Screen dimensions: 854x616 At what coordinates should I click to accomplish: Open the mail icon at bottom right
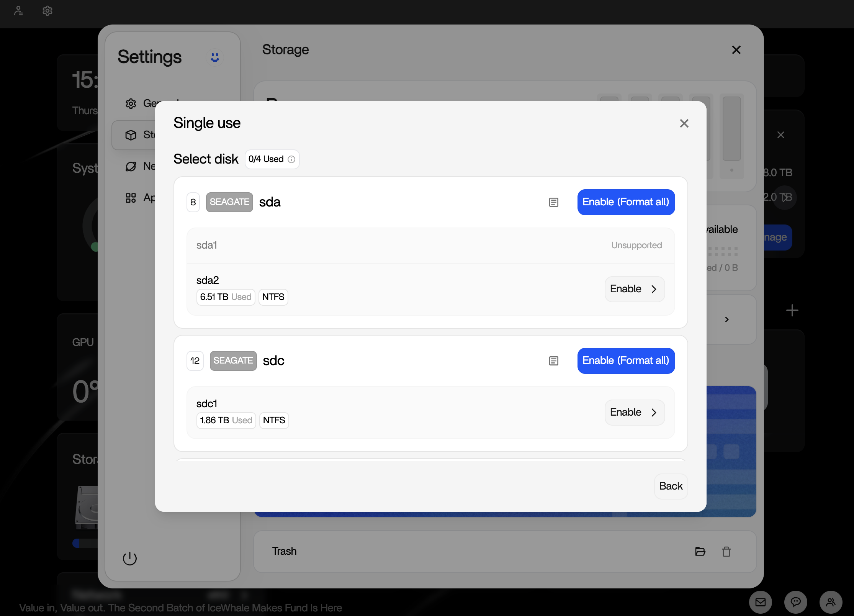[x=761, y=602]
